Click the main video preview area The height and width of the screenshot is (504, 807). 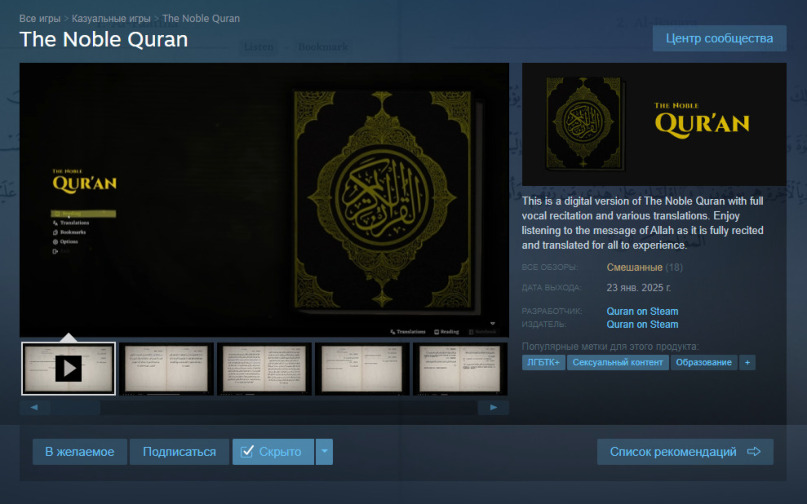tap(264, 200)
